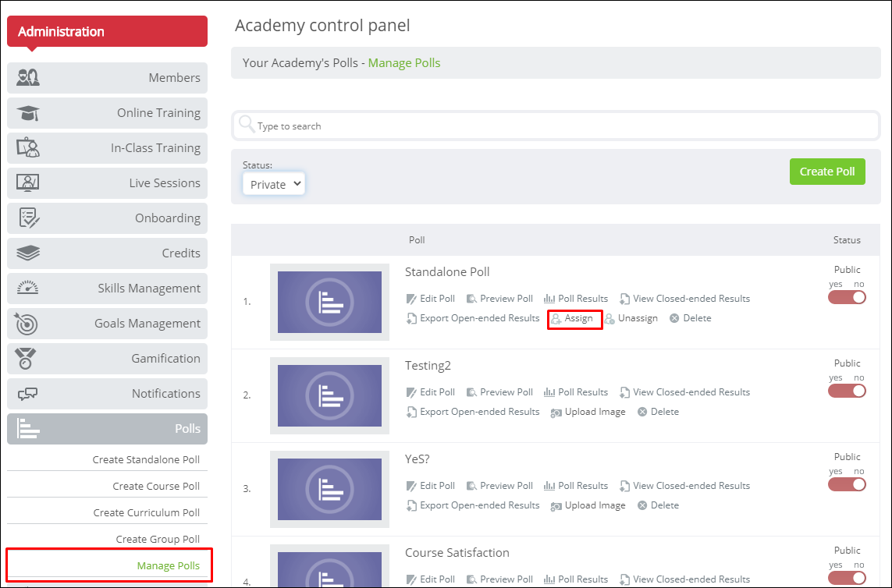Click the Delete icon for Standalone Poll
The width and height of the screenshot is (892, 588).
pos(674,318)
